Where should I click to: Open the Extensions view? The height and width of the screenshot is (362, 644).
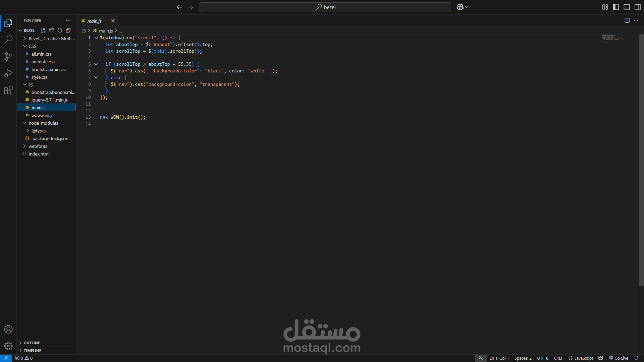[8, 90]
